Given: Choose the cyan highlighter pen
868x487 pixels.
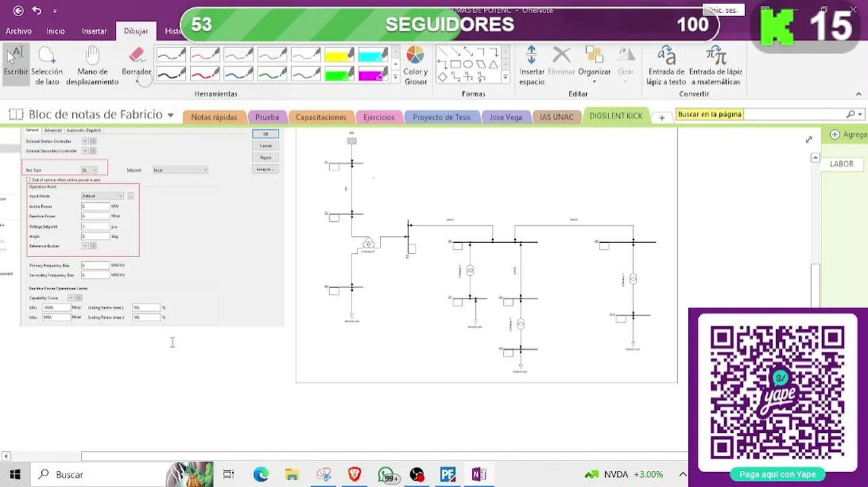Looking at the screenshot, I should tap(373, 55).
